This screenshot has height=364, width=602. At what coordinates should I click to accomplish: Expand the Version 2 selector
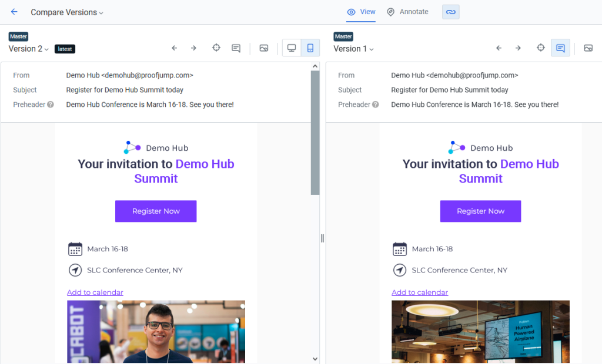point(28,49)
